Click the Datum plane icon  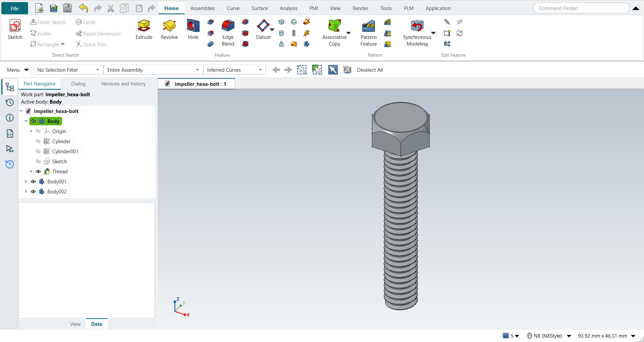click(x=263, y=26)
